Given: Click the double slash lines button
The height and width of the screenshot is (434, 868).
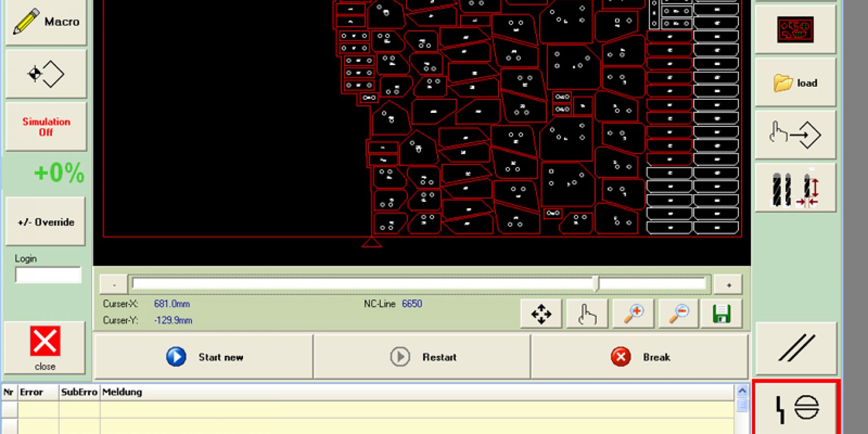Looking at the screenshot, I should [x=796, y=348].
